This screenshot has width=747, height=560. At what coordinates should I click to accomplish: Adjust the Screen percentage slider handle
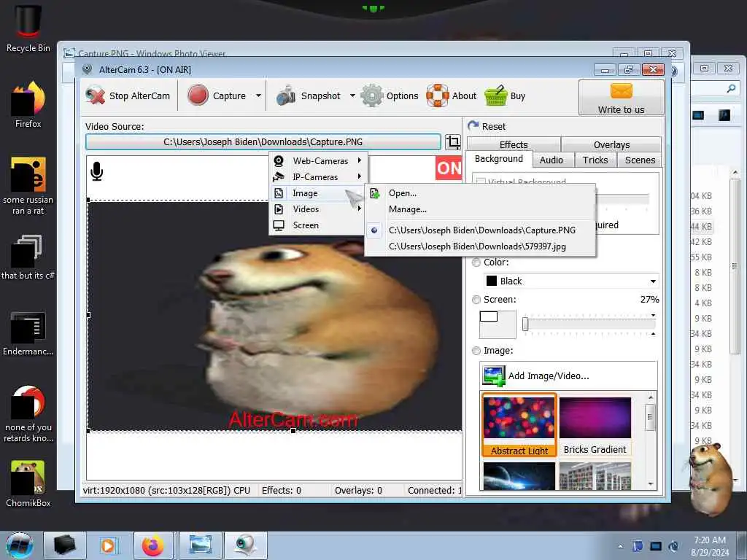click(x=525, y=324)
